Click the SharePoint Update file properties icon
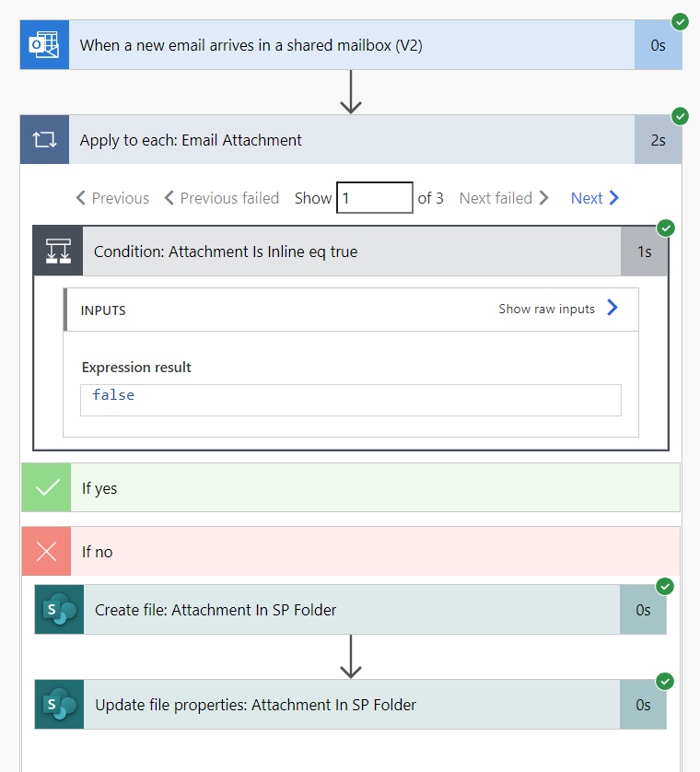This screenshot has height=772, width=700. 58,705
